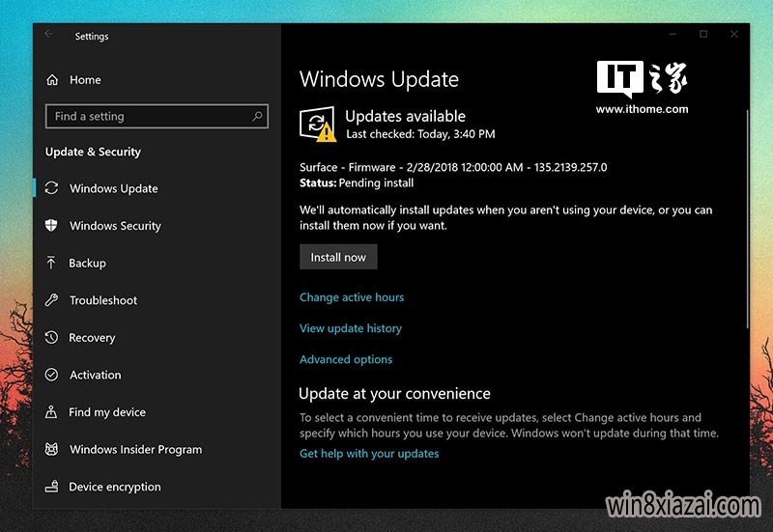Click the Update & Security heading
Image resolution: width=773 pixels, height=532 pixels.
tap(93, 152)
